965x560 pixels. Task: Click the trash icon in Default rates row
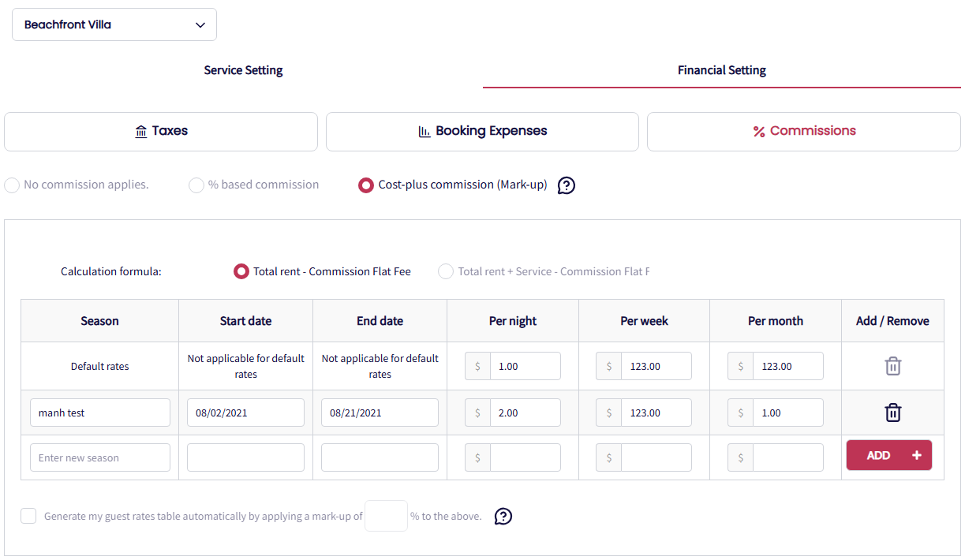pos(892,366)
